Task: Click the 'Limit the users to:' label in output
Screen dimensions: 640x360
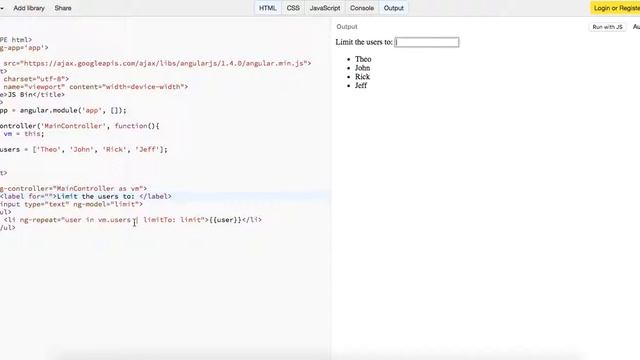Action: [364, 42]
